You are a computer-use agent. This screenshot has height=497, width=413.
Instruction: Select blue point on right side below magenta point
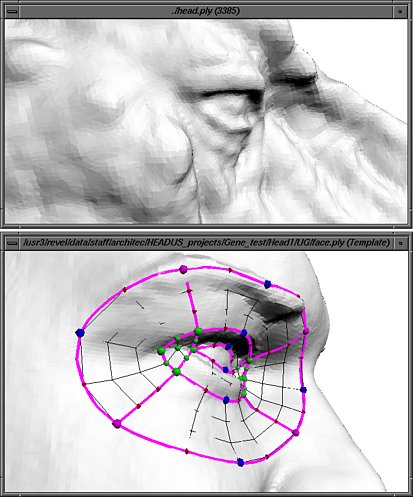click(303, 389)
